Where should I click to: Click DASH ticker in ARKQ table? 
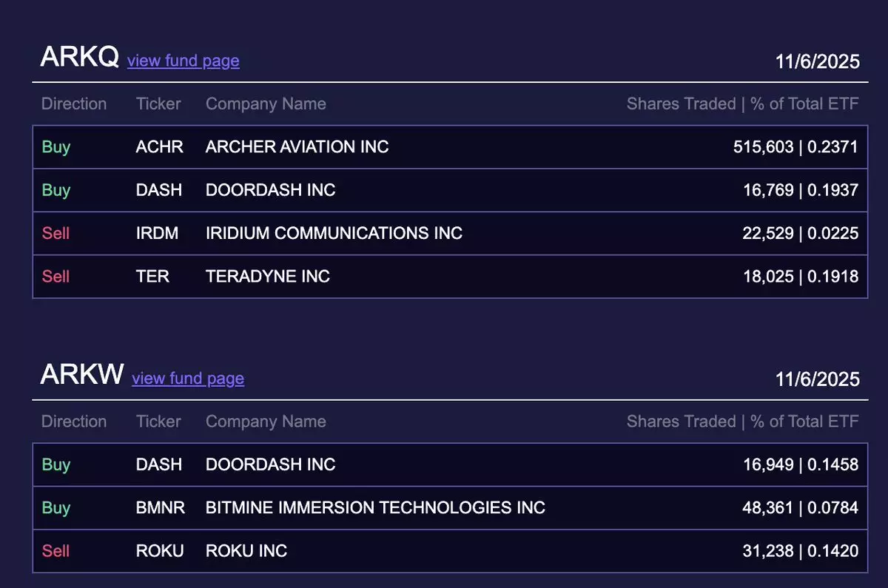tap(158, 190)
